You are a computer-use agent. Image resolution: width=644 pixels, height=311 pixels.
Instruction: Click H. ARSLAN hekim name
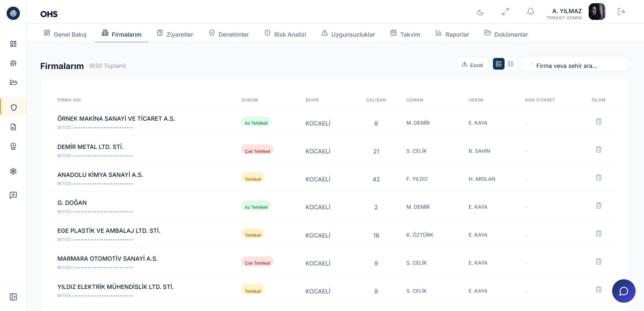click(x=482, y=179)
